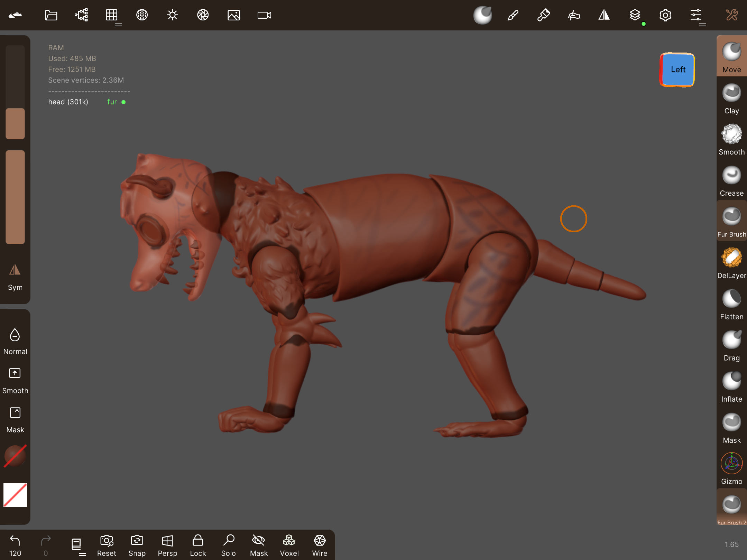Open the post-process aperture menu
The height and width of the screenshot is (560, 747).
click(203, 15)
